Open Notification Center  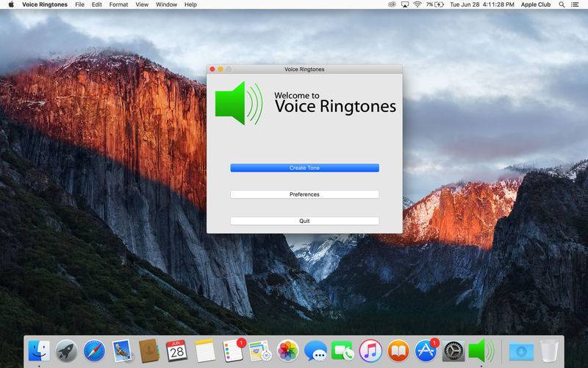coord(575,4)
